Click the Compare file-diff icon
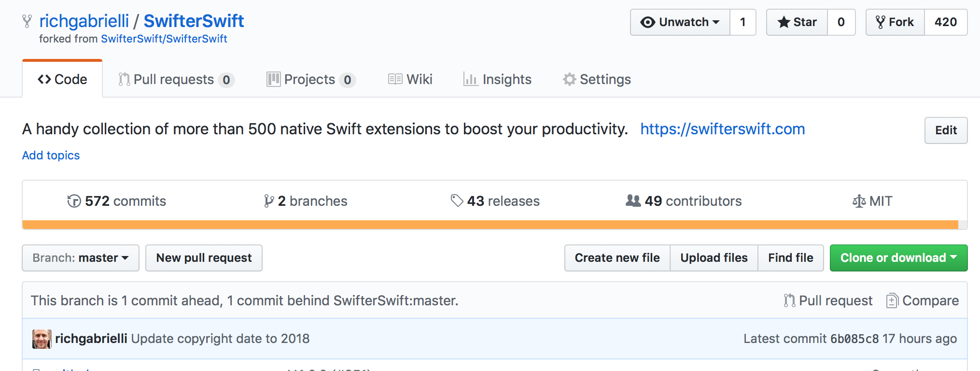 892,300
